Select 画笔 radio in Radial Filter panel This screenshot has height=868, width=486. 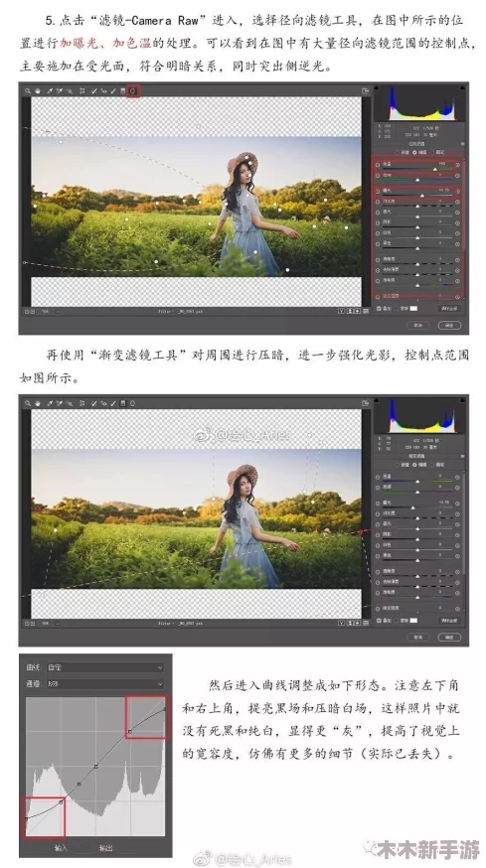tap(432, 152)
